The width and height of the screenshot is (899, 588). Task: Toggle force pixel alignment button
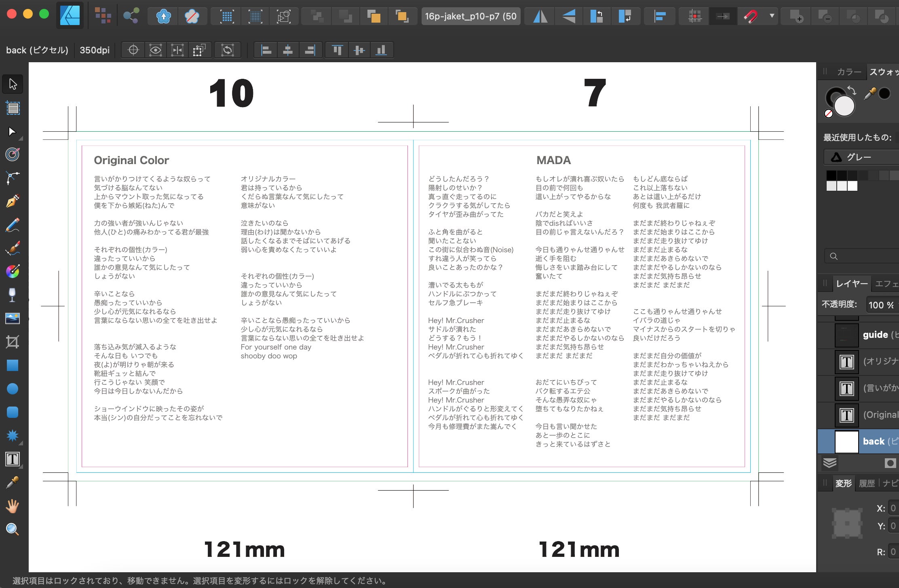[695, 17]
